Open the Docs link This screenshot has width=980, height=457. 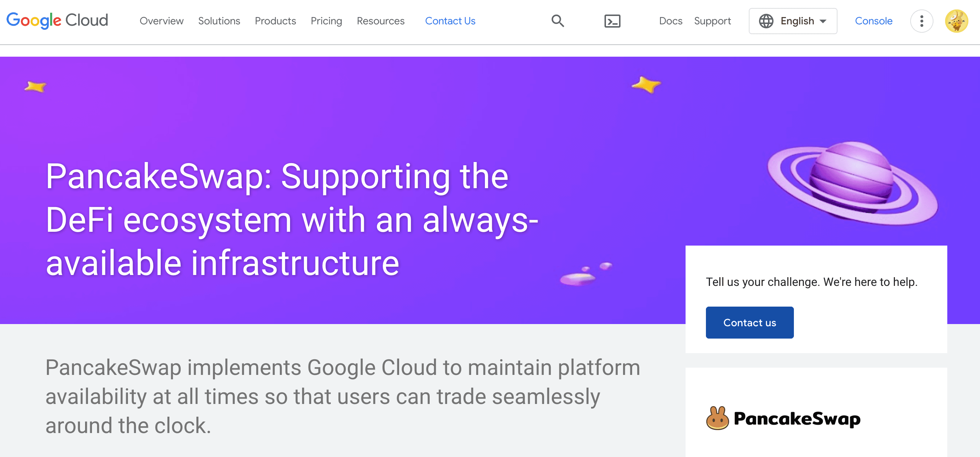pos(670,21)
